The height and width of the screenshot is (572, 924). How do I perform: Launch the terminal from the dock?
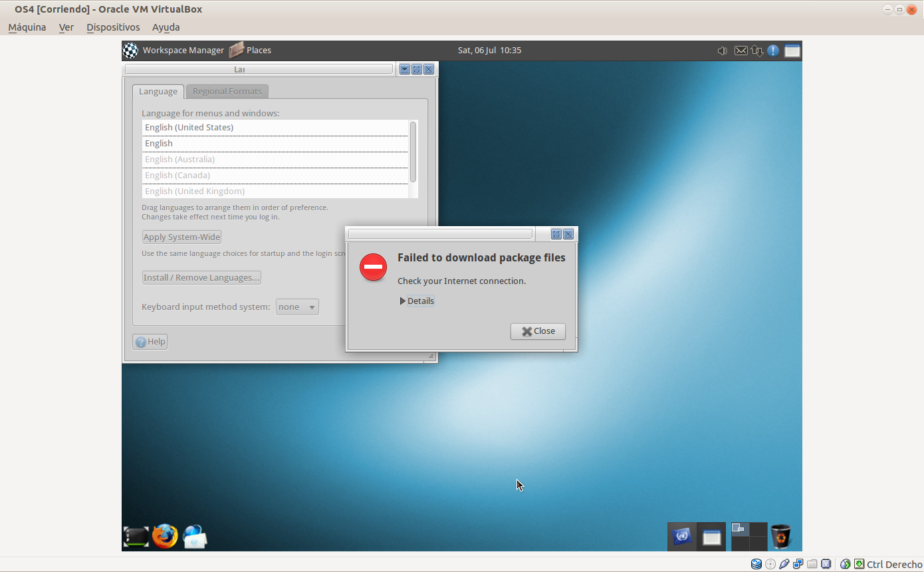[136, 537]
